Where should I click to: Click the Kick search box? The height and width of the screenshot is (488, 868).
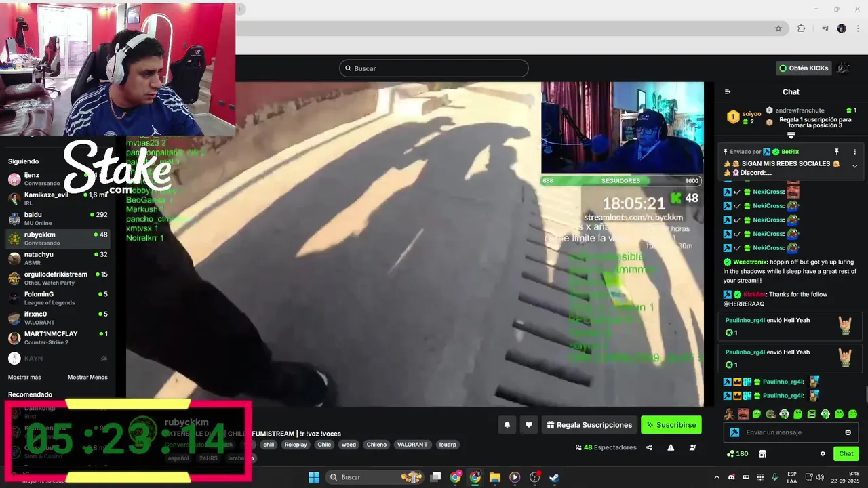pyautogui.click(x=433, y=68)
